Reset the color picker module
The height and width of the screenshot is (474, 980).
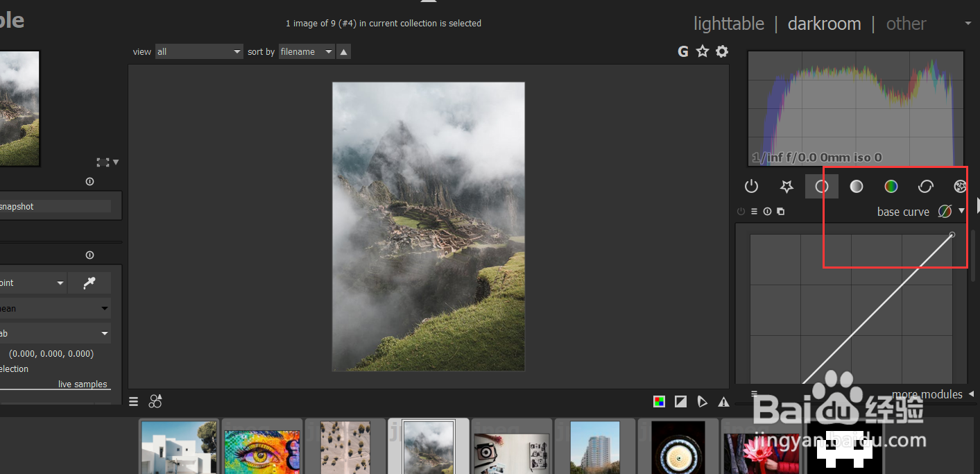(89, 255)
